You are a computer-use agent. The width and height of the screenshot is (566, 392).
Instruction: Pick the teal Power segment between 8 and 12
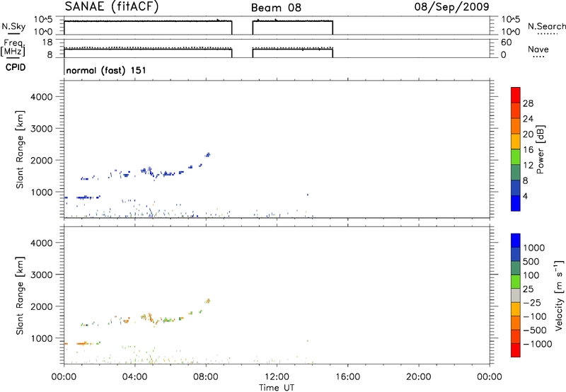pos(516,172)
